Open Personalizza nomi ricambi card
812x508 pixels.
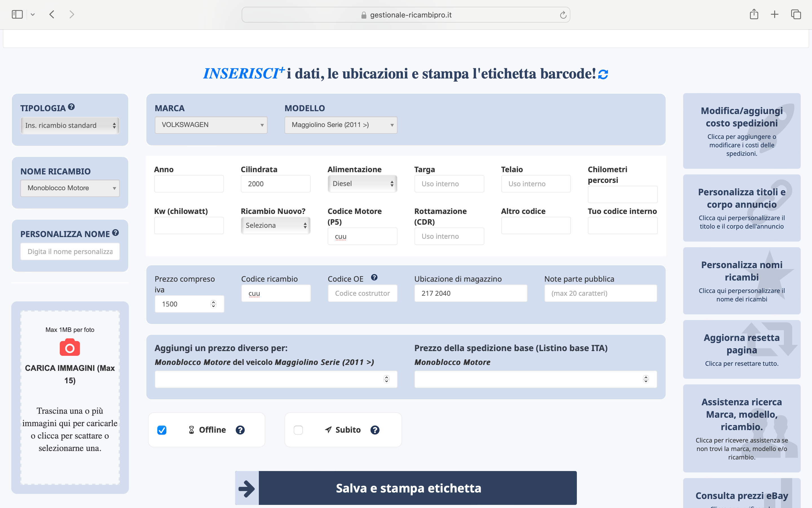coord(742,281)
